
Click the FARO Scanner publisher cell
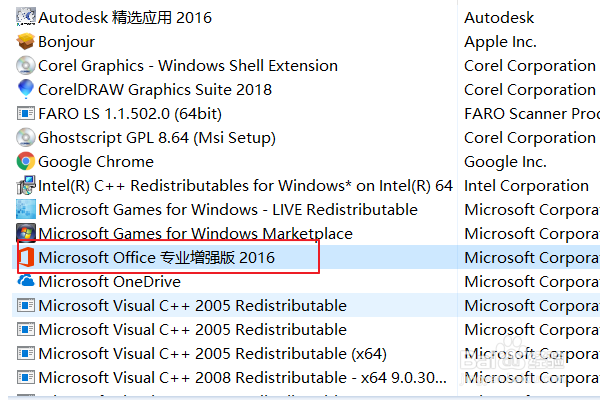click(530, 113)
